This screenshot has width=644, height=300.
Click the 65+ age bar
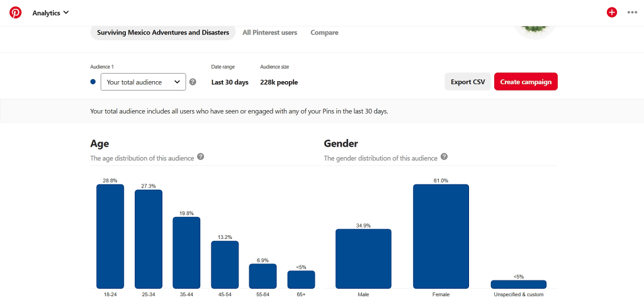(301, 279)
